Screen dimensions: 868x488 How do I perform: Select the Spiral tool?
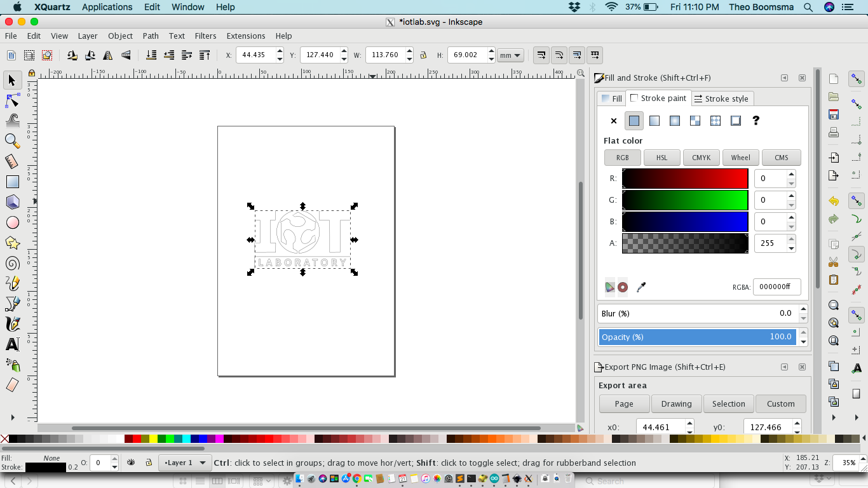(13, 263)
